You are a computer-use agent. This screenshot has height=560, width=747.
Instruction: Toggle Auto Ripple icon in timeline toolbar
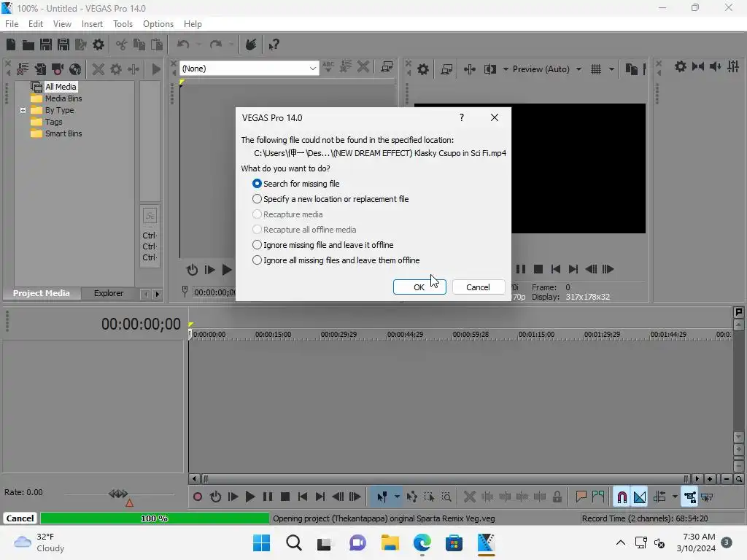pos(659,497)
